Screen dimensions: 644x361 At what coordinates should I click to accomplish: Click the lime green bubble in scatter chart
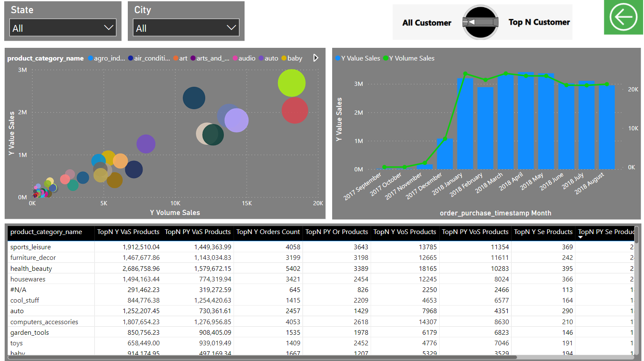292,83
